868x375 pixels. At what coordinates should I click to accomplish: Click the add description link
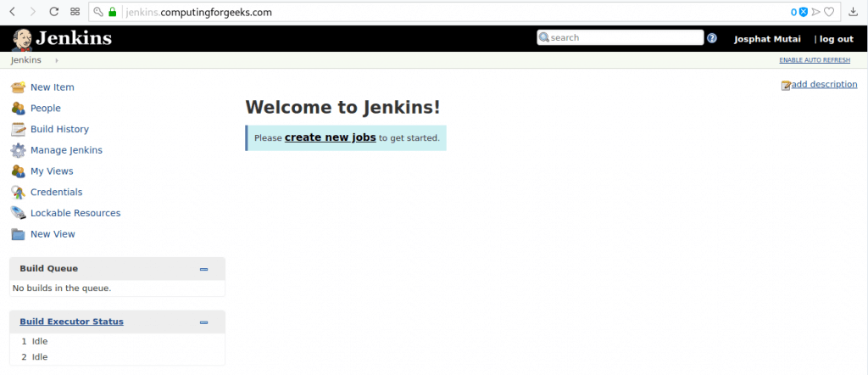tap(824, 85)
